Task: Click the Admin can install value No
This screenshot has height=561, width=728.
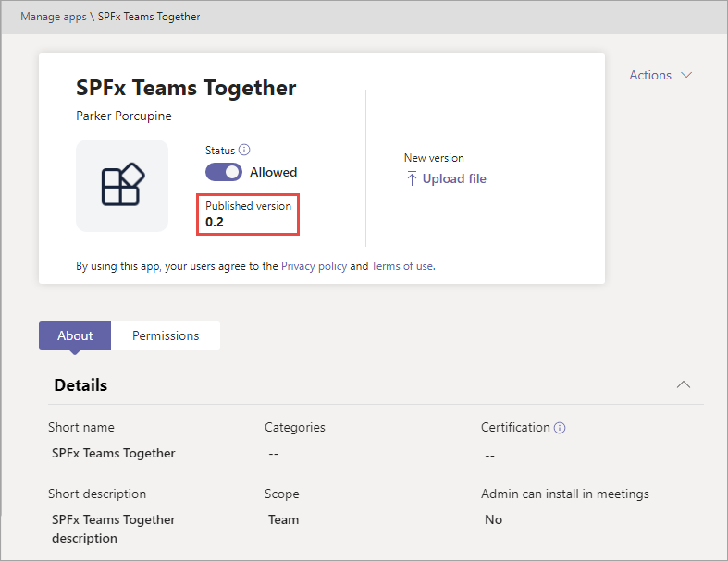Action: (x=494, y=519)
